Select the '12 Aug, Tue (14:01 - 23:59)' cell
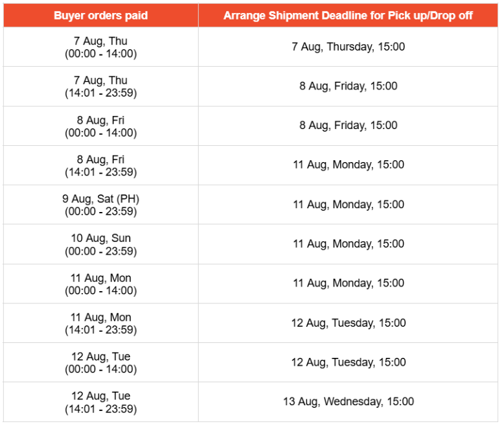The image size is (504, 424). pos(100,402)
